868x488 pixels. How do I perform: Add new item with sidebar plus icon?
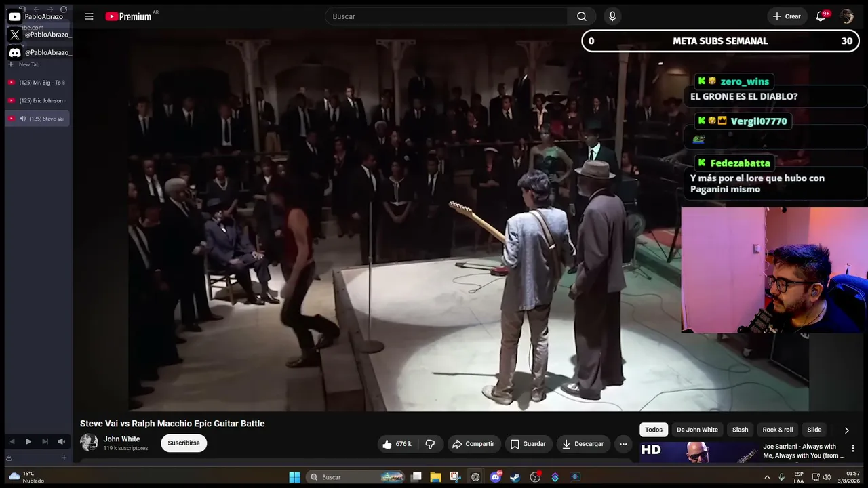click(x=64, y=457)
